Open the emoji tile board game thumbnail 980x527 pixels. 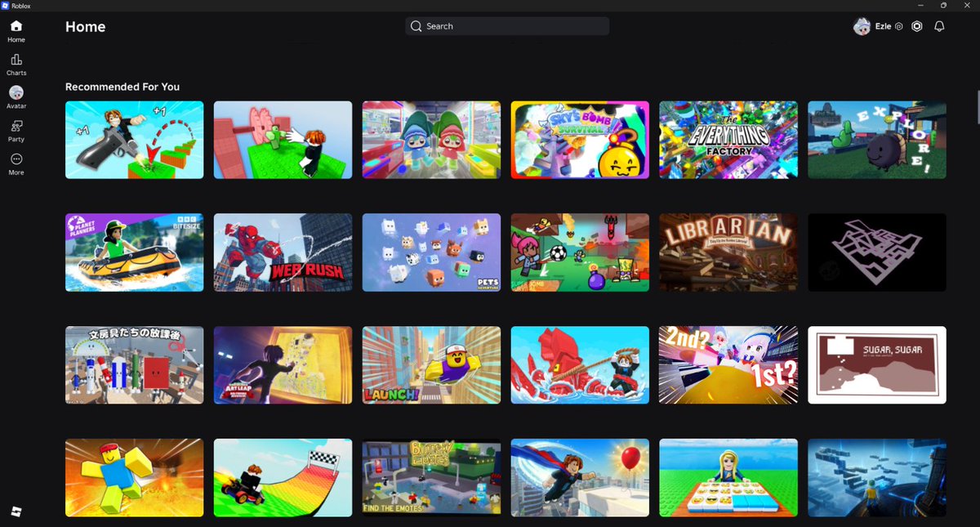[728, 478]
